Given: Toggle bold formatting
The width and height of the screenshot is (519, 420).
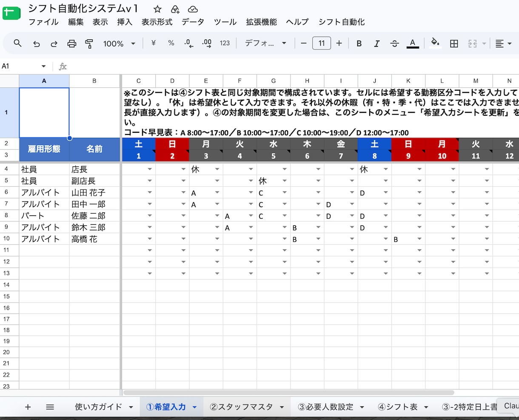Looking at the screenshot, I should click(x=359, y=43).
